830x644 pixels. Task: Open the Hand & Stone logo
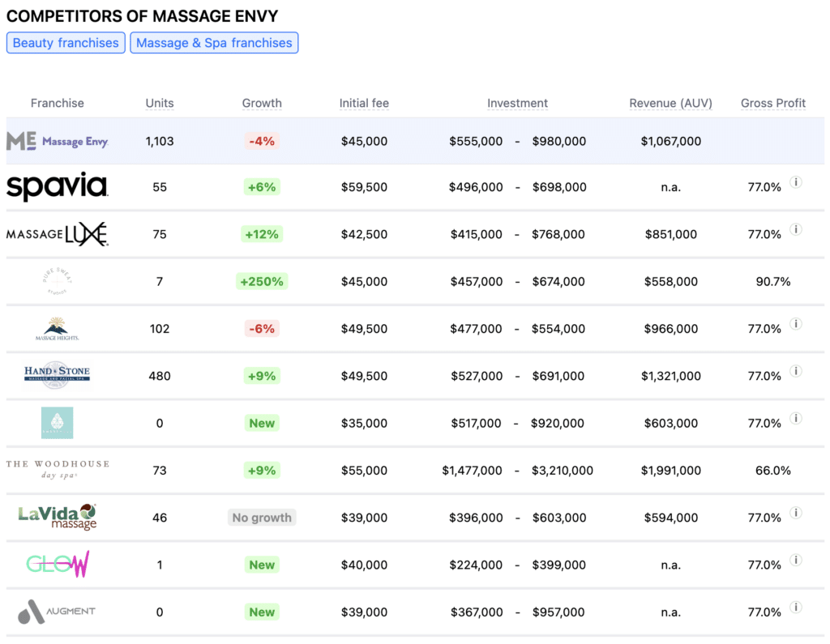pyautogui.click(x=58, y=375)
